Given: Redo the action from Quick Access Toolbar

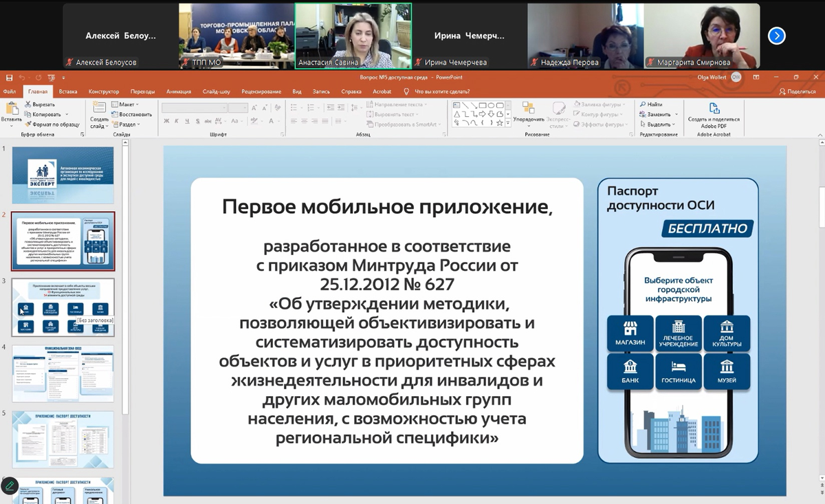Looking at the screenshot, I should (38, 78).
